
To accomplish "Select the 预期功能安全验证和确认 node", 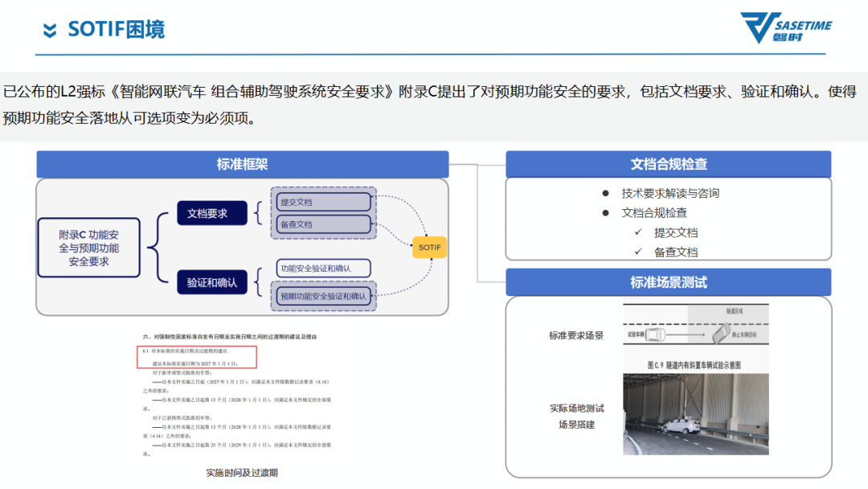I will coord(323,296).
